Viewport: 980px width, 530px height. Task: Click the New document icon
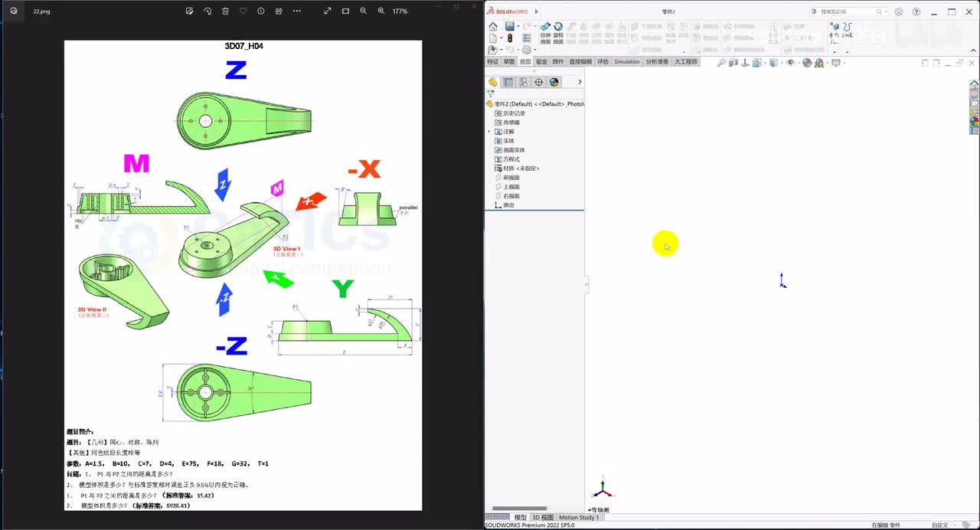[493, 38]
